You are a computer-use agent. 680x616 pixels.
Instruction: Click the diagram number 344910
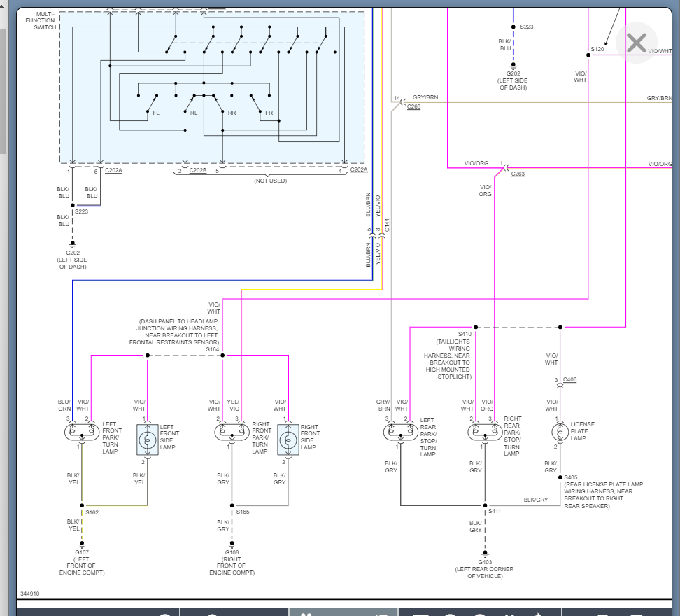[30, 594]
